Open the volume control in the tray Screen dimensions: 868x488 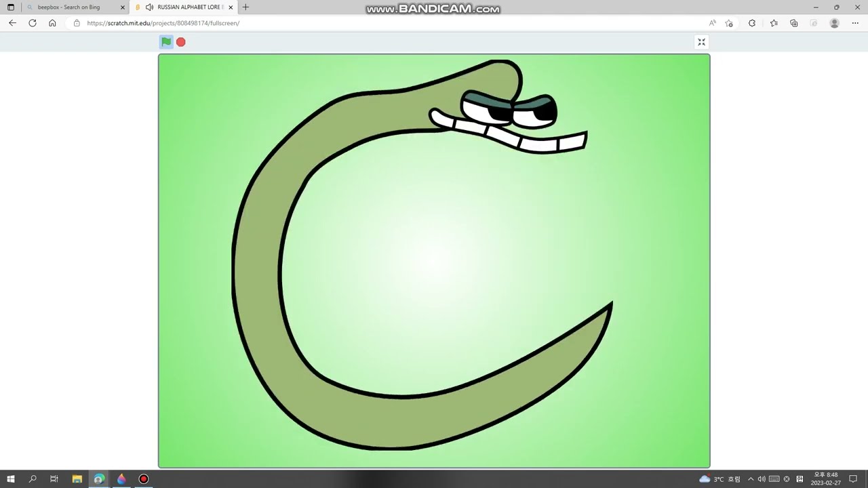(762, 479)
